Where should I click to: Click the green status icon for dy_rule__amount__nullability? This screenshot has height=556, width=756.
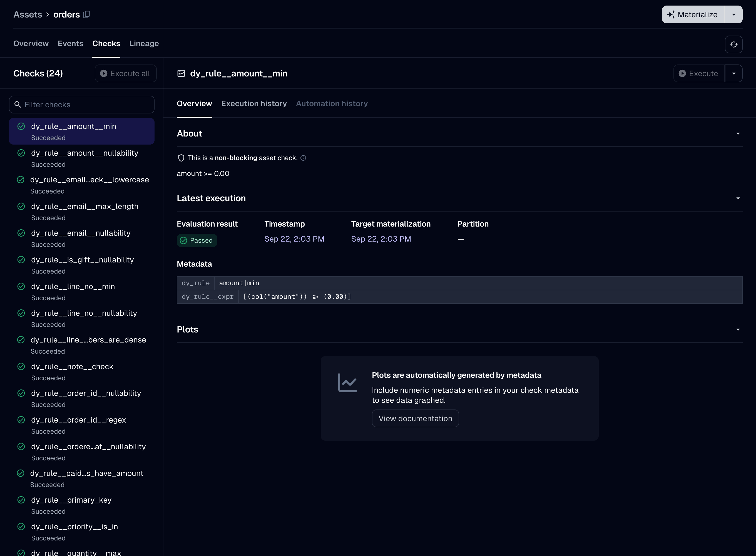[21, 153]
